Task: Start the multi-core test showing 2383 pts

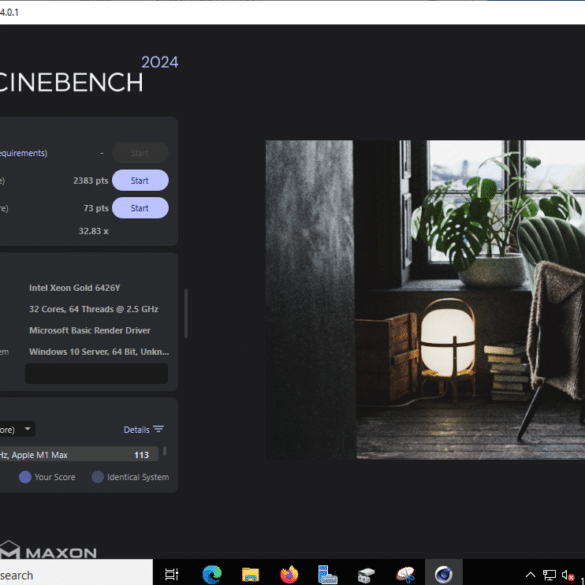Action: coord(140,181)
